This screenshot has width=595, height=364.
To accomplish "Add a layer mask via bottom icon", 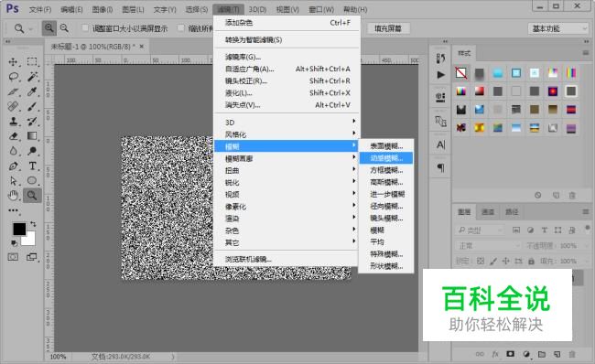I will [511, 354].
